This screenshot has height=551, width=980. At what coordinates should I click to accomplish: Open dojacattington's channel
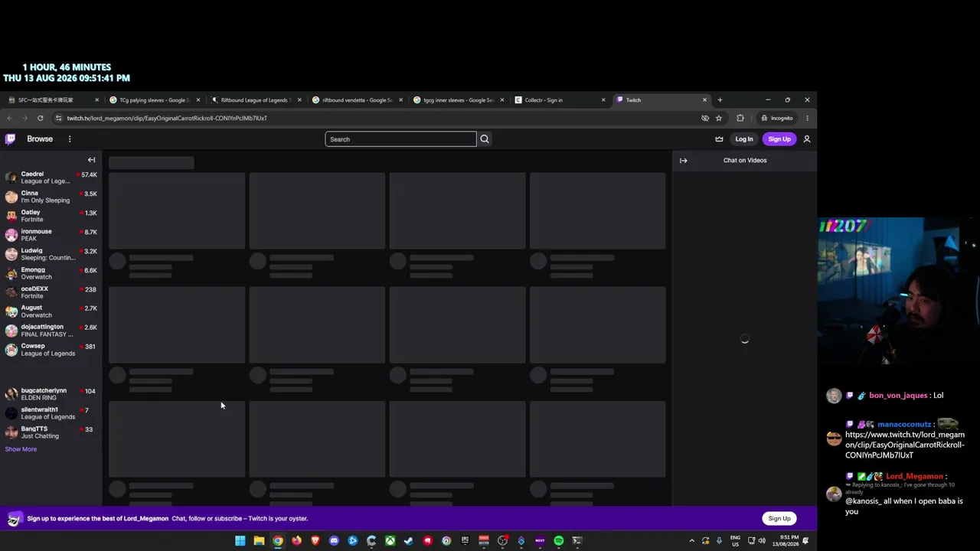51,331
